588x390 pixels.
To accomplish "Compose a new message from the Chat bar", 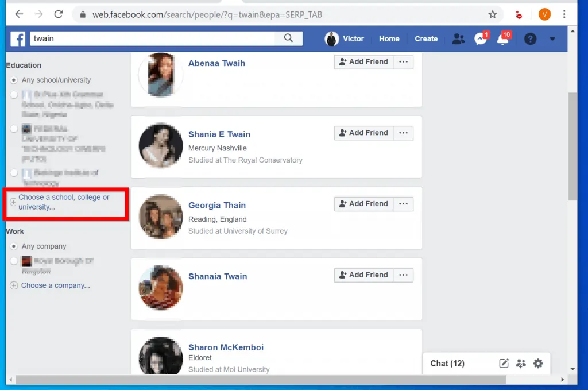I will 504,363.
